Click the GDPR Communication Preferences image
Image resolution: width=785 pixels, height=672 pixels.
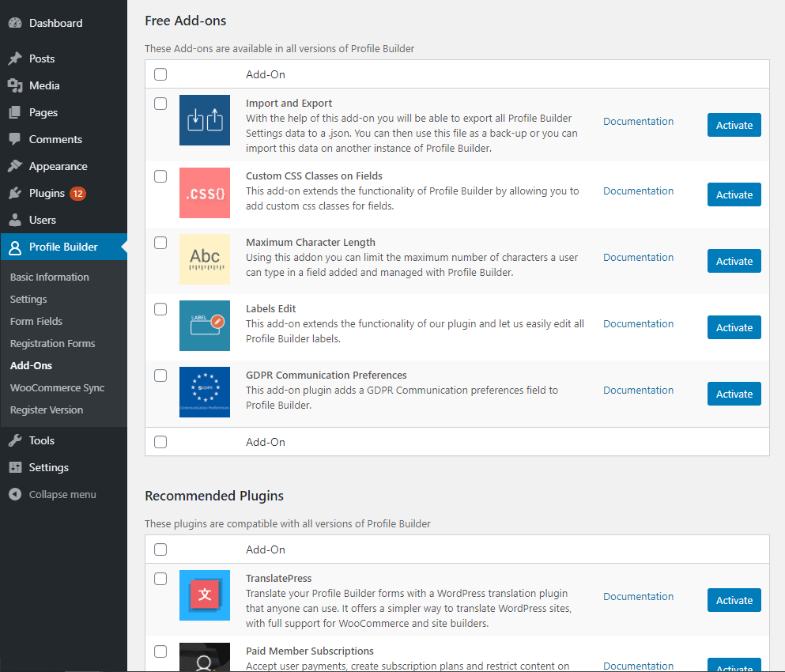(205, 392)
